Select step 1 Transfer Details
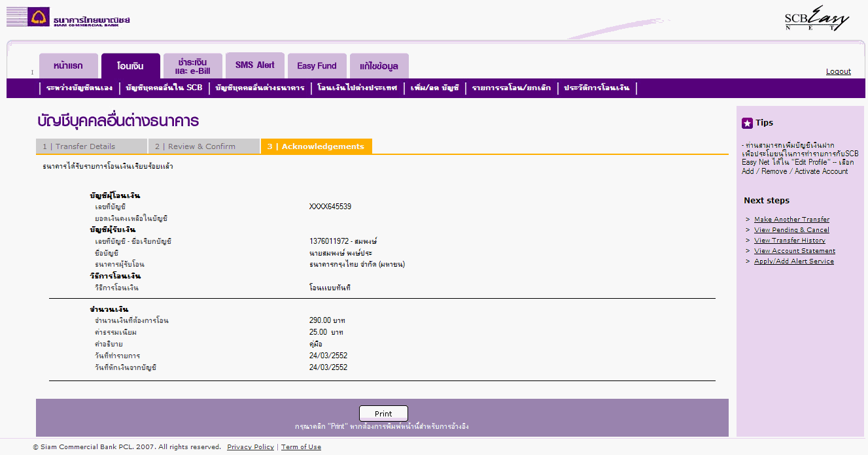The image size is (868, 455). pos(92,146)
